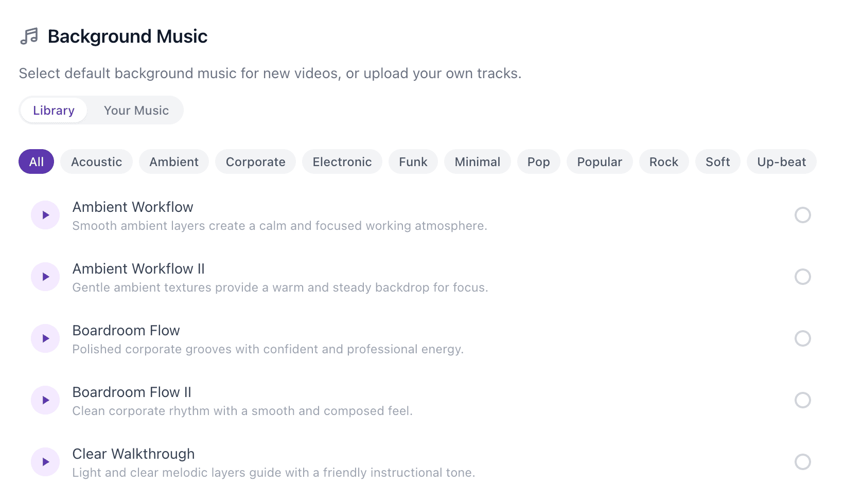Filter tracks by Ambient genre
Viewport: 844px width, 504px height.
click(173, 161)
